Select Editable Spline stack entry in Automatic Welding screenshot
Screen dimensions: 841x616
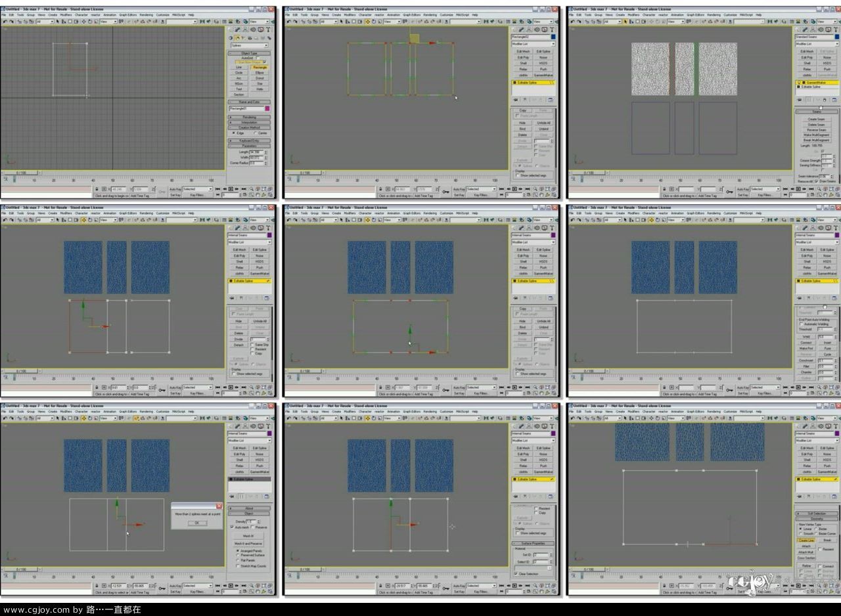817,280
